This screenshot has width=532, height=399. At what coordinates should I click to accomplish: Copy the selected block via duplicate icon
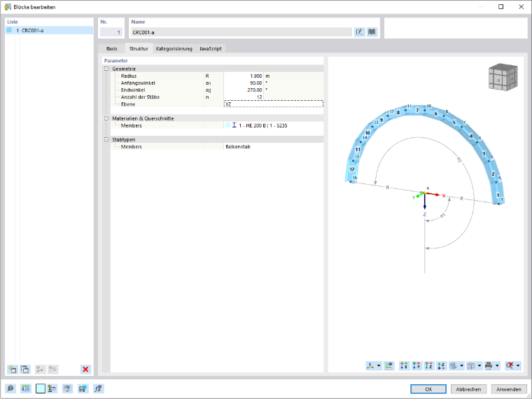click(25, 369)
